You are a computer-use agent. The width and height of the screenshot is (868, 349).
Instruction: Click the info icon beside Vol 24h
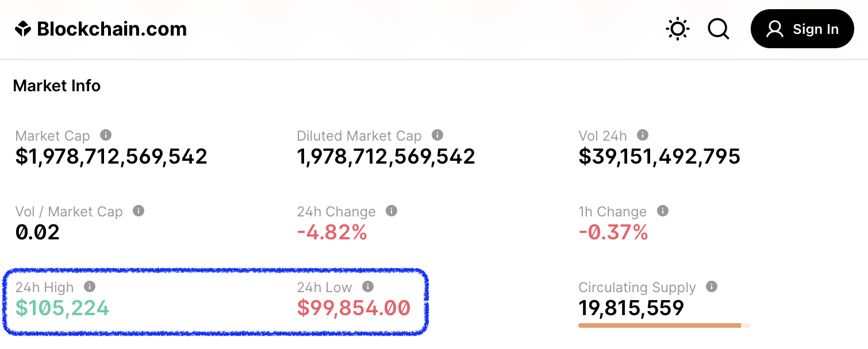click(x=643, y=135)
